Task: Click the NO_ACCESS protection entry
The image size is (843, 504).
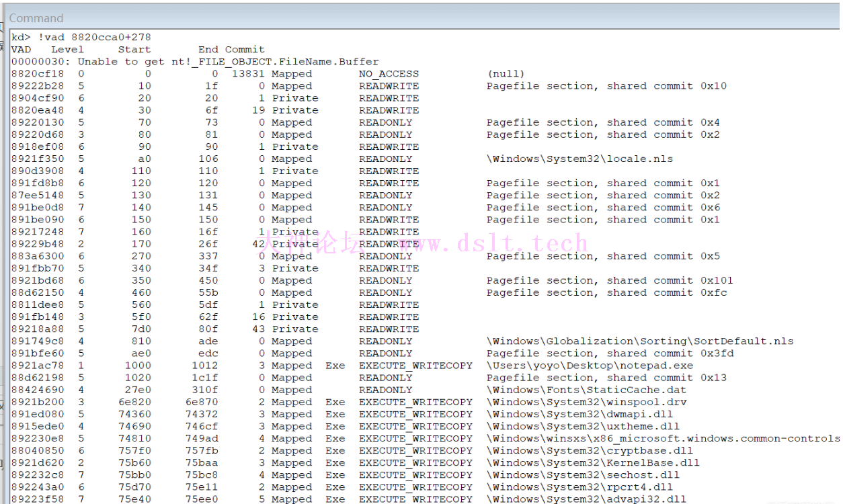Action: pyautogui.click(x=389, y=74)
